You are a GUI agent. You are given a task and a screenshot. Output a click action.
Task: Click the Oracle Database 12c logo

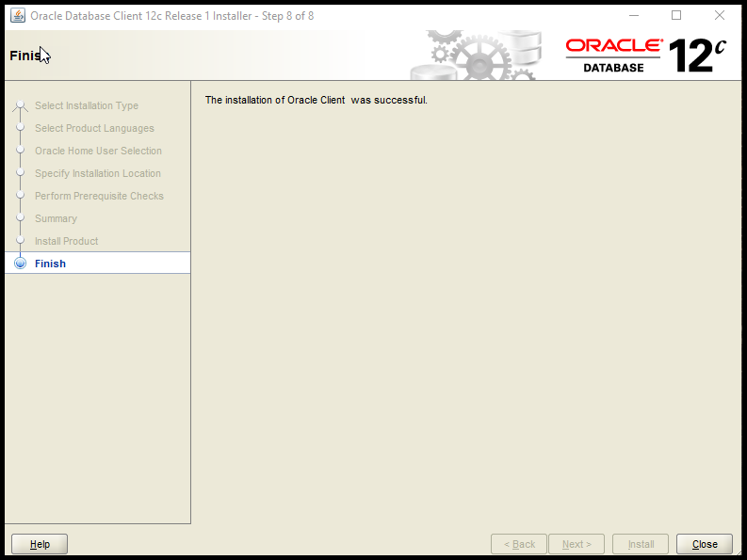pyautogui.click(x=645, y=56)
